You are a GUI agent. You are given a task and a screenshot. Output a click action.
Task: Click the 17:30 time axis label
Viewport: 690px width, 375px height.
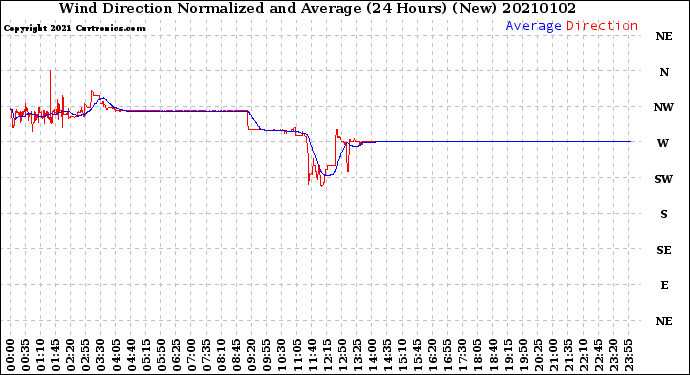pos(463,355)
